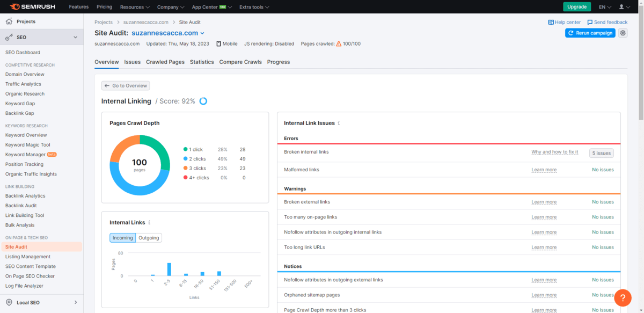Viewport: 644px width, 313px height.
Task: Open Log File Analyzer in sidebar
Action: [24, 286]
